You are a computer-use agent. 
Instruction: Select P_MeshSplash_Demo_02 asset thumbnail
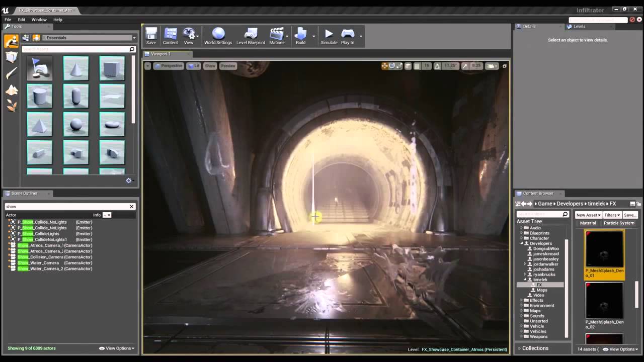tap(604, 300)
